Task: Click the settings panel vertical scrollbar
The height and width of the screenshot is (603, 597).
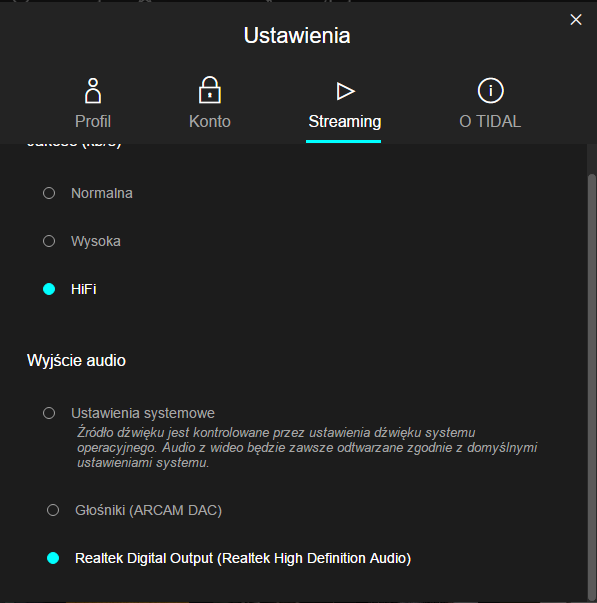Action: click(x=592, y=386)
